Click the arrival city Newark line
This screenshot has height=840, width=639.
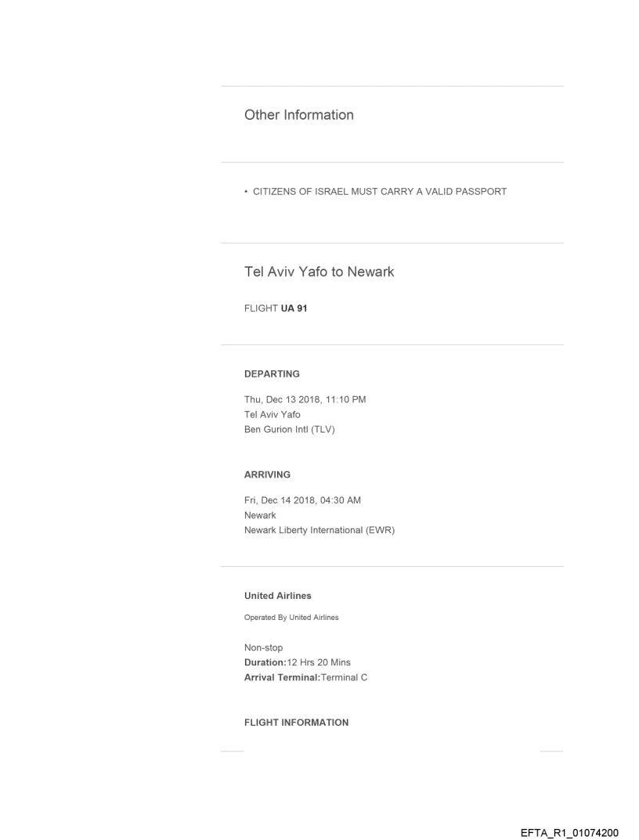[260, 515]
